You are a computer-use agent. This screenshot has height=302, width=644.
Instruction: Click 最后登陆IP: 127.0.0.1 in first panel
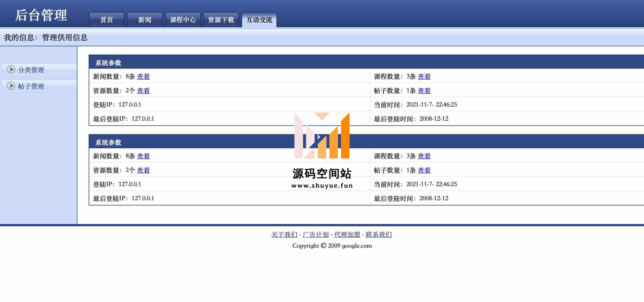pyautogui.click(x=124, y=119)
